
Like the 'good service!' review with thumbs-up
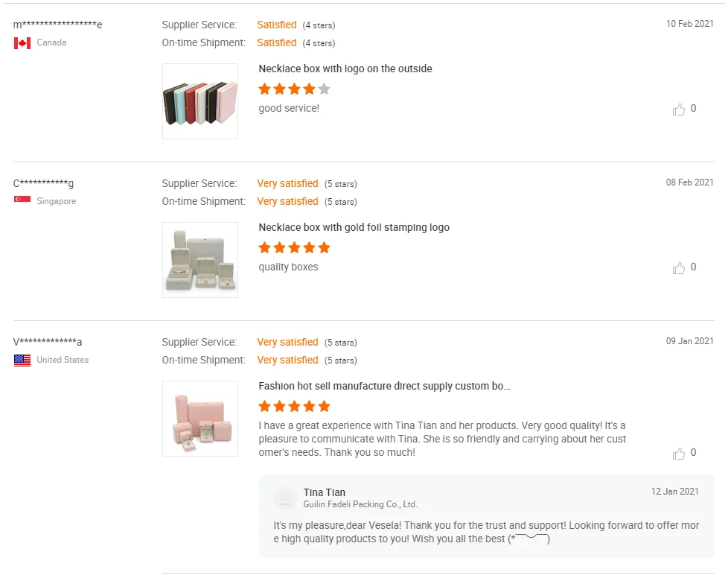(x=679, y=109)
